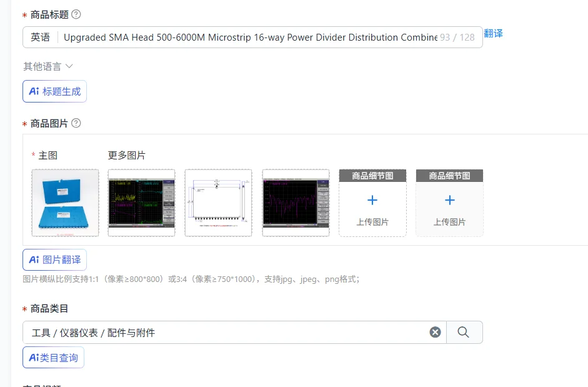Click the 主图 label
Image resolution: width=588 pixels, height=387 pixels.
[x=48, y=155]
